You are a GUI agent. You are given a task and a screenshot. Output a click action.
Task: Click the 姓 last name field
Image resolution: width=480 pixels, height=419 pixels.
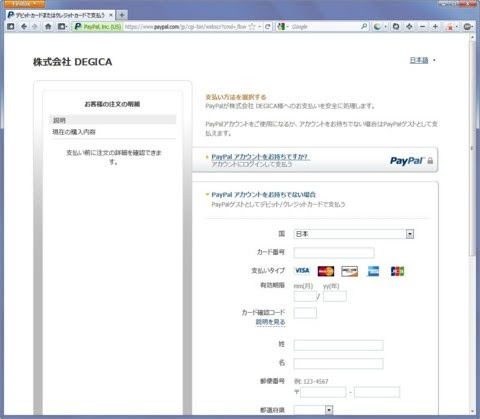click(338, 345)
